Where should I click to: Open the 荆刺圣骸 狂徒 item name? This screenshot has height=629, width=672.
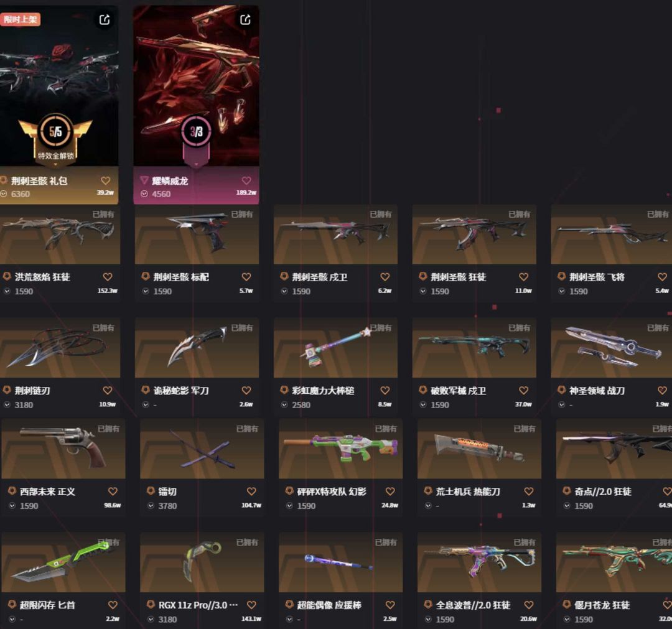pos(458,277)
